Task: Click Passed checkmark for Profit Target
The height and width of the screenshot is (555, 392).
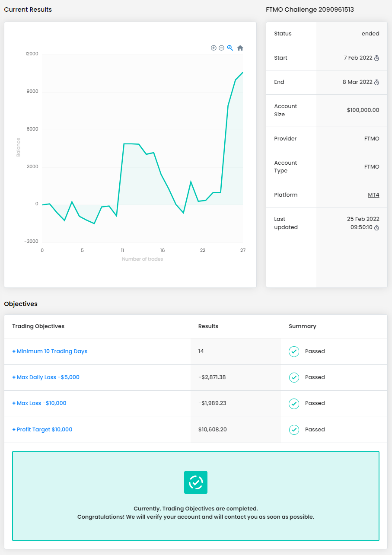Action: 294,430
